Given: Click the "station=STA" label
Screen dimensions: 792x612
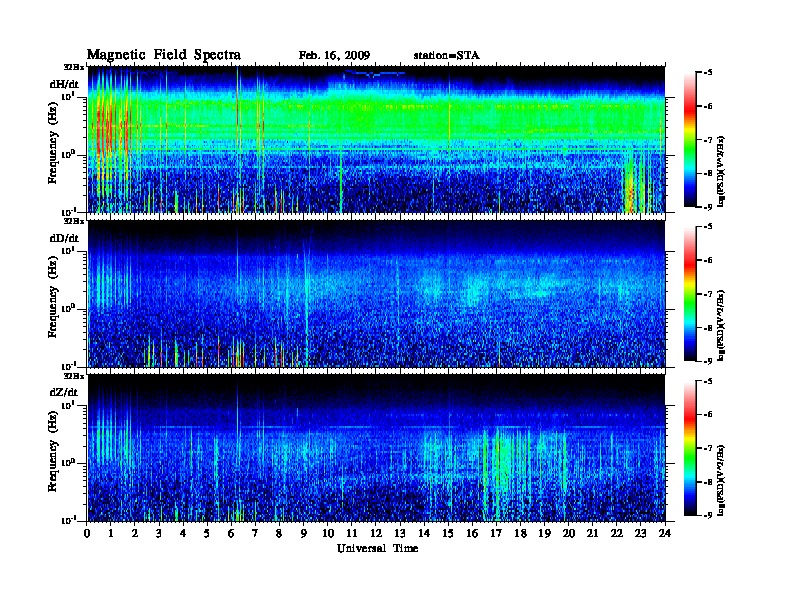Looking at the screenshot, I should pos(446,56).
